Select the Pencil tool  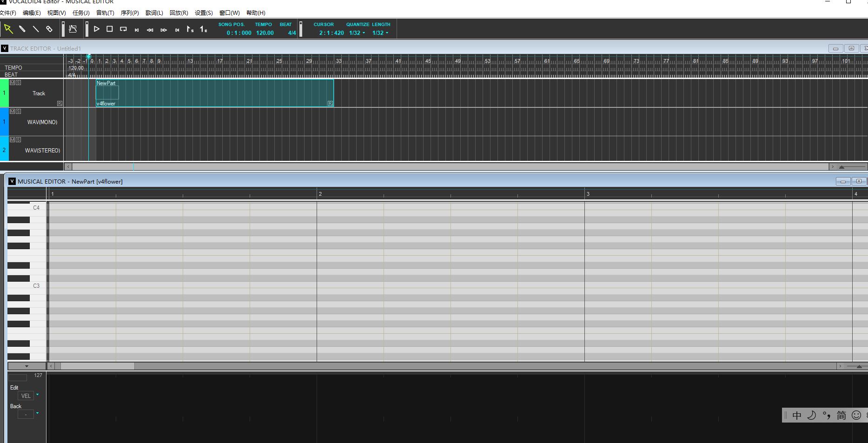(x=22, y=29)
